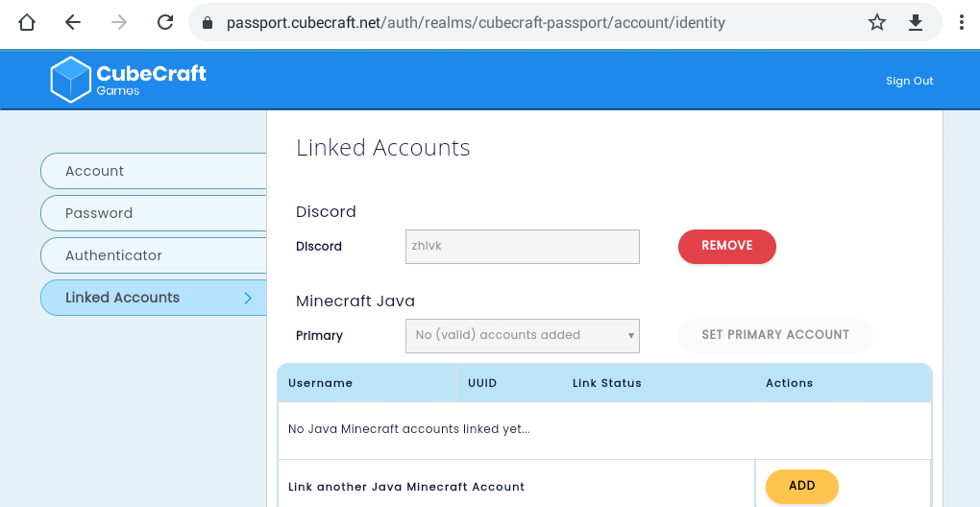The image size is (980, 507).
Task: View site security via the padlock icon
Action: coord(208,23)
